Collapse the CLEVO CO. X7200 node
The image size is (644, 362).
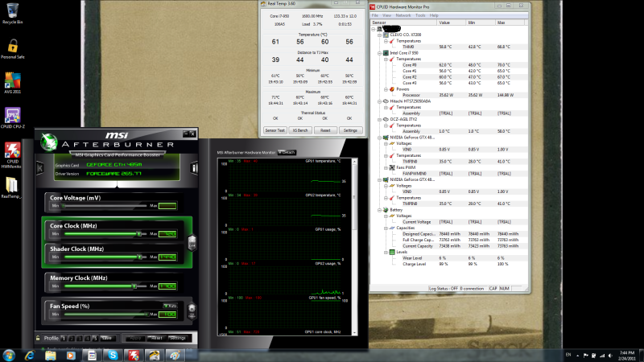point(379,35)
